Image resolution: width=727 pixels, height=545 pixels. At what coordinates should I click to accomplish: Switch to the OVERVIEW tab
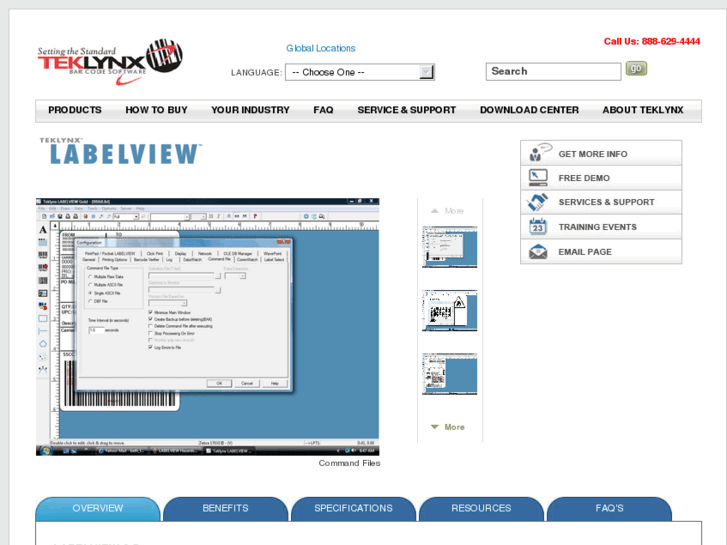pos(98,508)
